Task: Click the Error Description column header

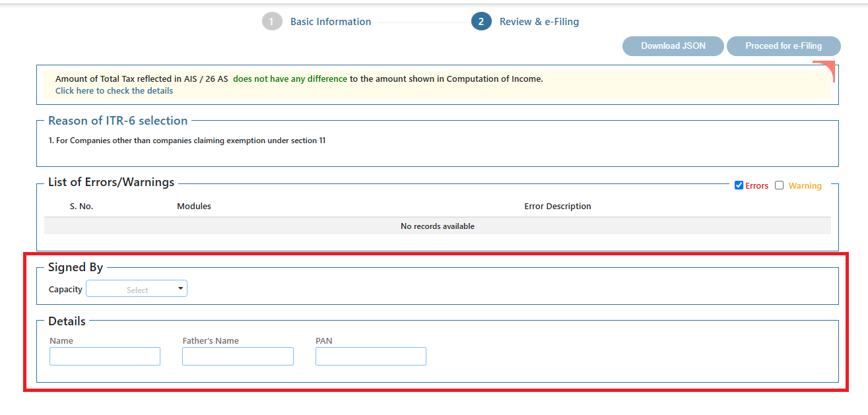Action: pyautogui.click(x=558, y=207)
